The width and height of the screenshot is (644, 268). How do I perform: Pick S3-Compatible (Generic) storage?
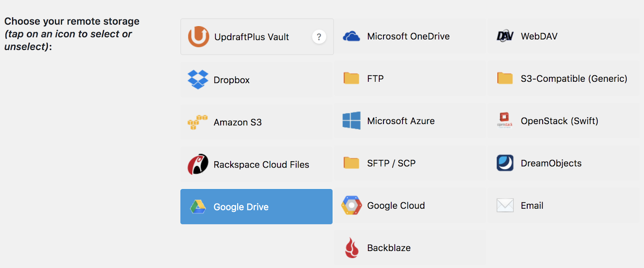point(574,79)
